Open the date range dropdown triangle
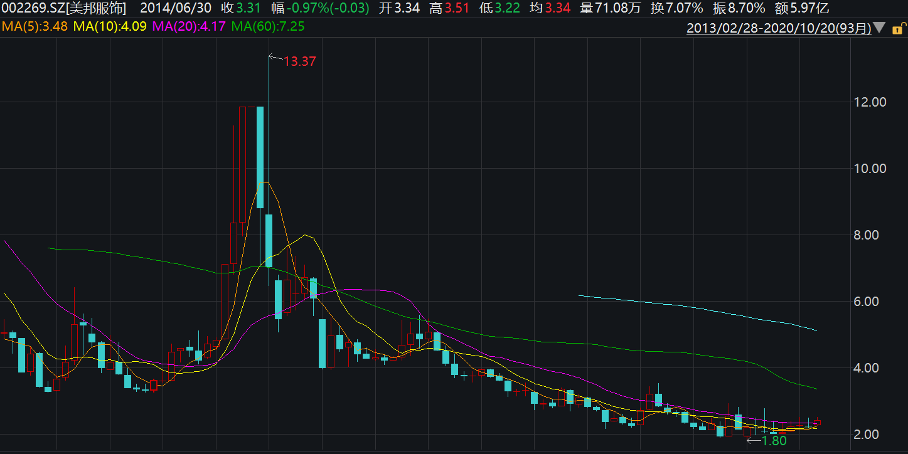 click(x=880, y=27)
